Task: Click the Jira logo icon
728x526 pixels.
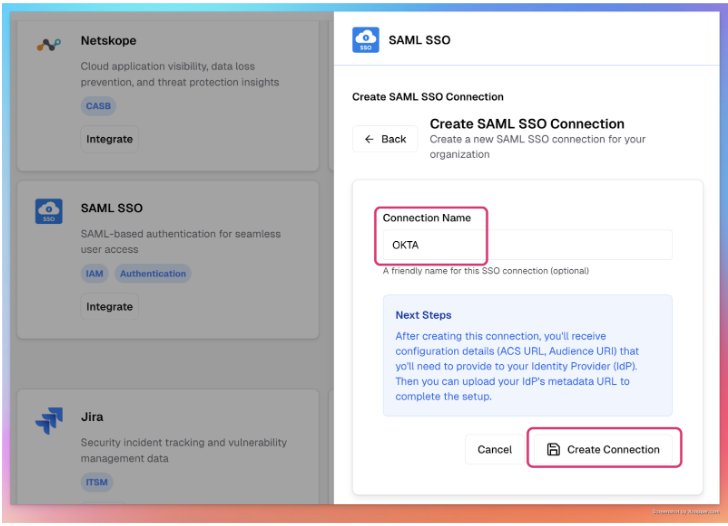Action: click(x=49, y=420)
